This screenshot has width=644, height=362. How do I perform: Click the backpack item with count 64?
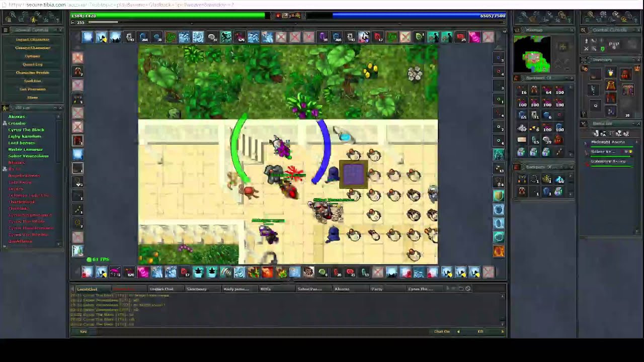547,90
